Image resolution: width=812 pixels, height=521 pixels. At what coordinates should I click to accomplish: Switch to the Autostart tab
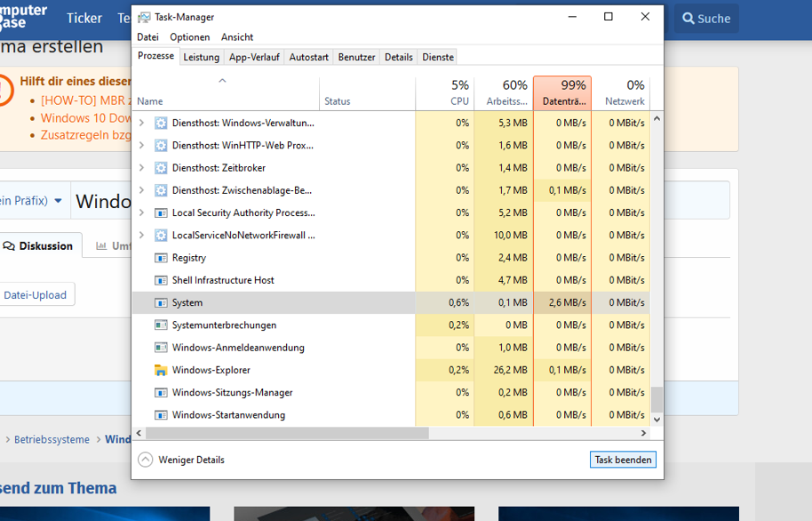(308, 57)
